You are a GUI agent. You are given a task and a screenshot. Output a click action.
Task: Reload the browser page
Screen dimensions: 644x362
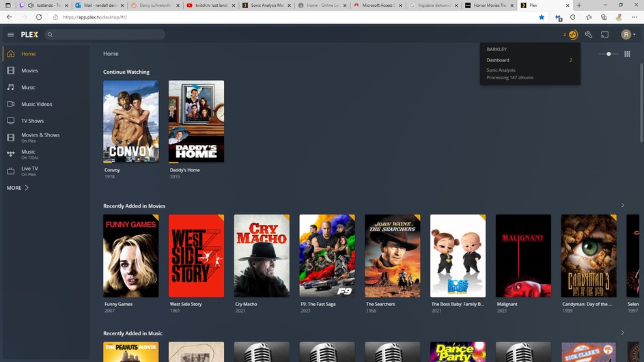coord(39,17)
